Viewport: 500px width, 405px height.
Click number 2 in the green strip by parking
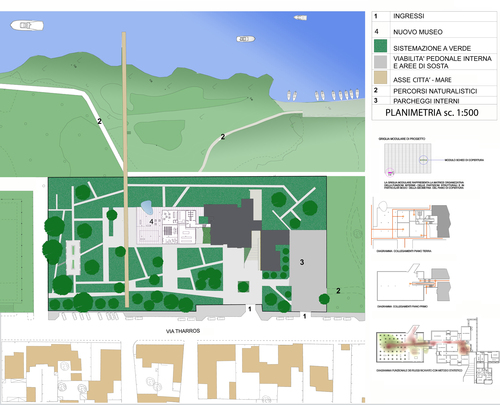[x=338, y=291]
